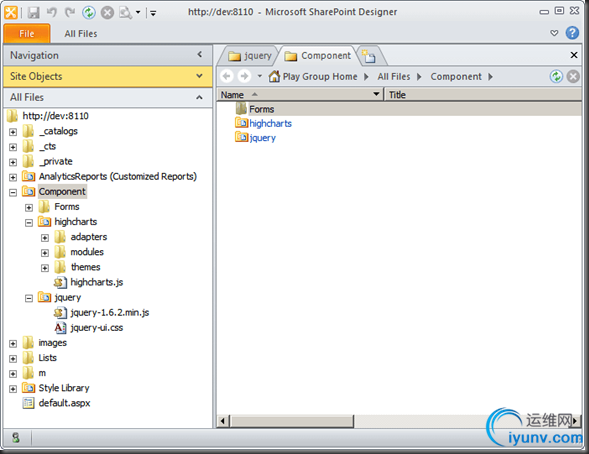Open the Preview in Browser dropdown arrow
Viewport: 589px width, 454px height.
[x=138, y=13]
